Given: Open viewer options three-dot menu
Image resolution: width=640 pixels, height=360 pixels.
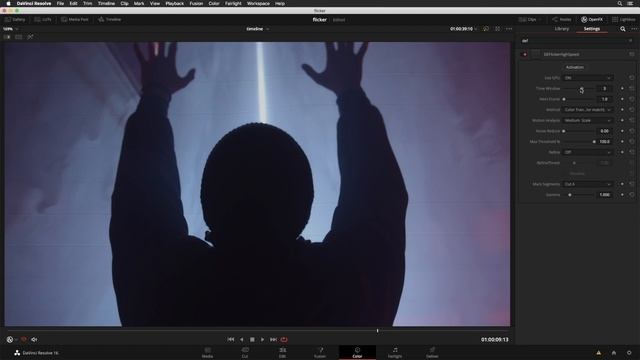Looking at the screenshot, I should click(509, 29).
